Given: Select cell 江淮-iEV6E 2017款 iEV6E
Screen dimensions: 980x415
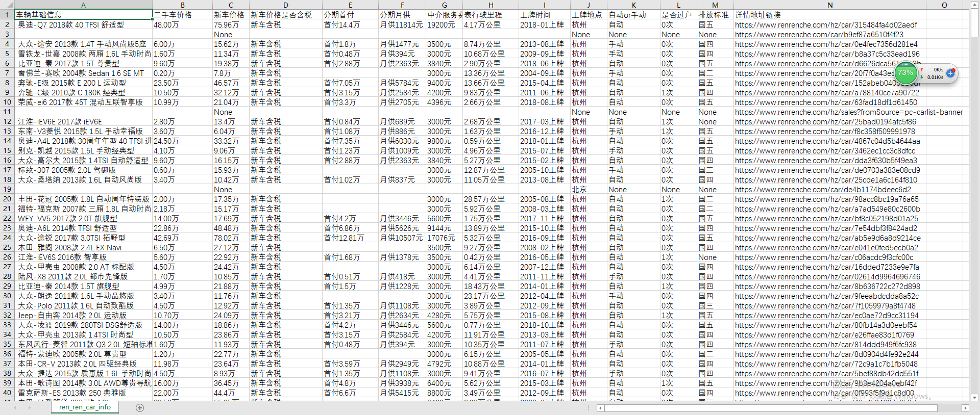Looking at the screenshot, I should [x=83, y=121].
